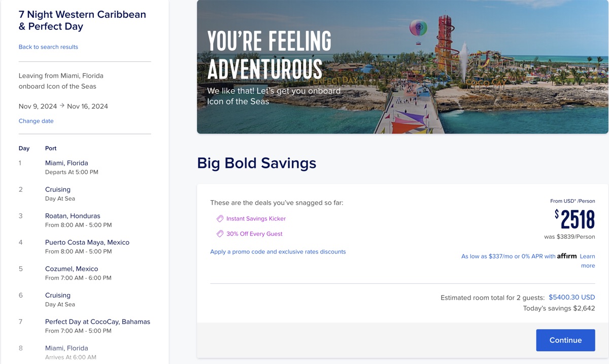This screenshot has height=364, width=609.
Task: Select Perfect Day at CocoCay, Bahamas port
Action: [x=97, y=325]
